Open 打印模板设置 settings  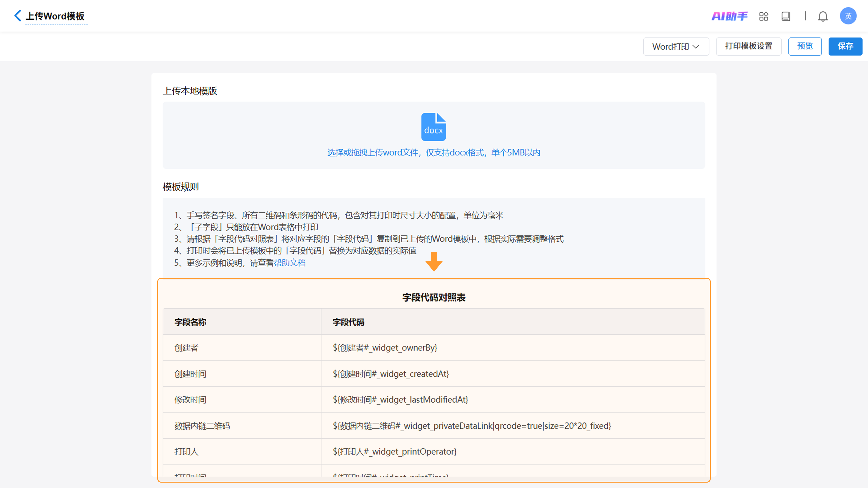pos(748,46)
